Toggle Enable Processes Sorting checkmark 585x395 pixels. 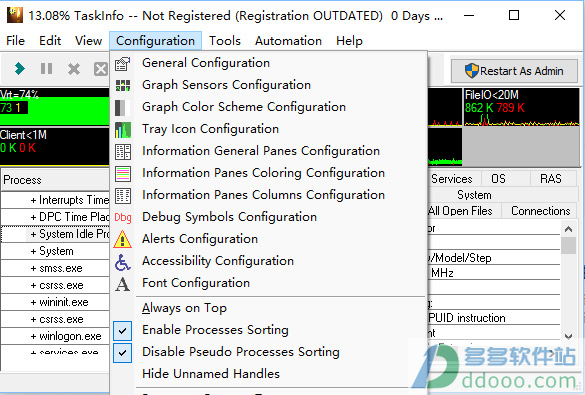pyautogui.click(x=123, y=330)
